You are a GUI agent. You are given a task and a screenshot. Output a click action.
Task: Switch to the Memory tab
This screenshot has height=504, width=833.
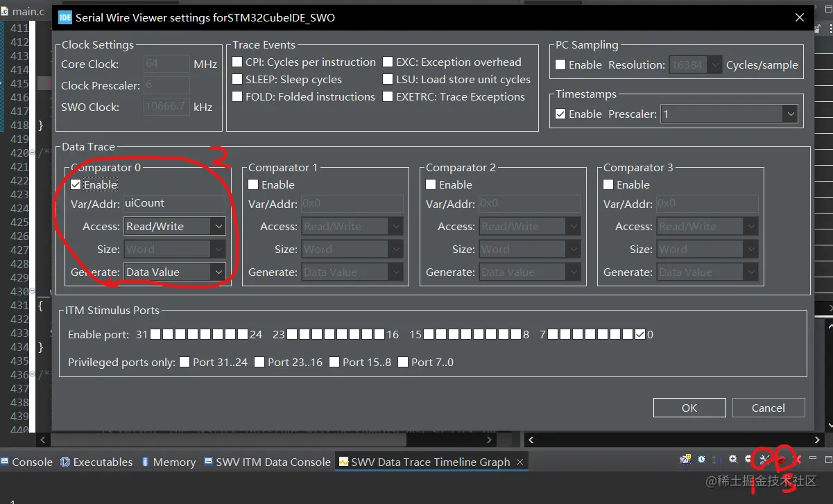point(169,462)
